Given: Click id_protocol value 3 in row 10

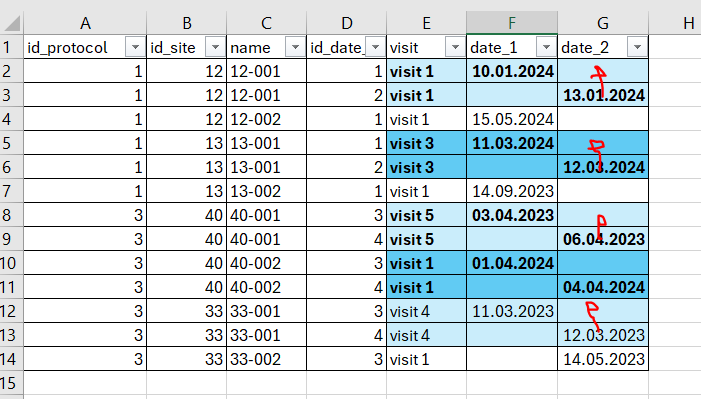Looking at the screenshot, I should (x=85, y=263).
